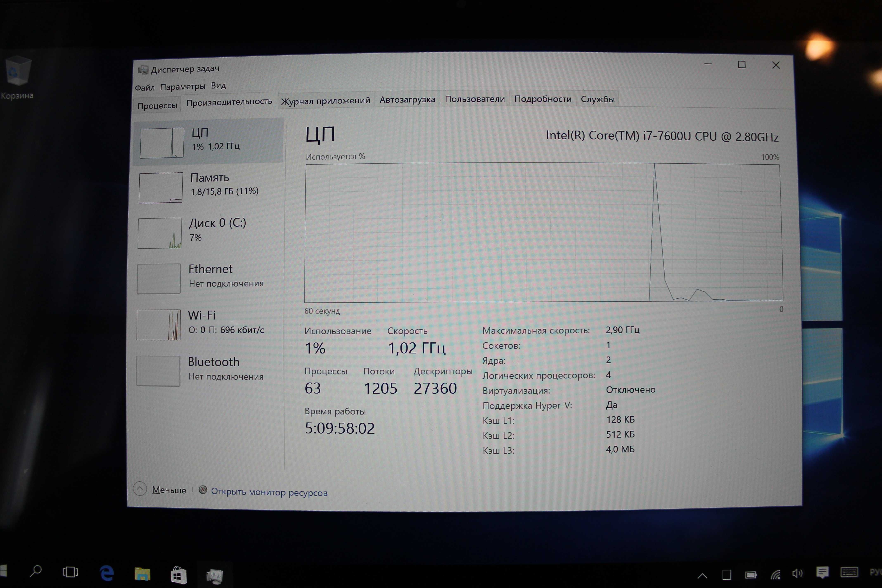This screenshot has height=588, width=882.
Task: Click the tablet mode tray icon
Action: (x=727, y=575)
